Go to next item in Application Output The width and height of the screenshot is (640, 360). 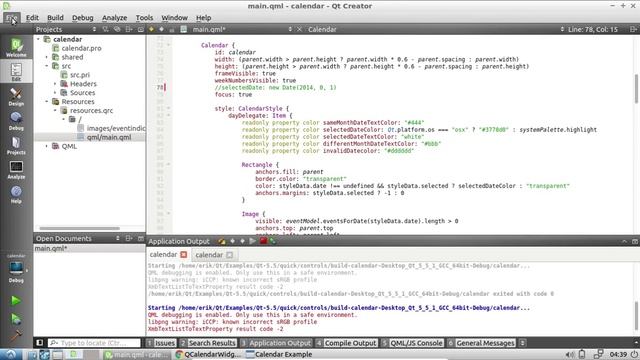coord(242,241)
